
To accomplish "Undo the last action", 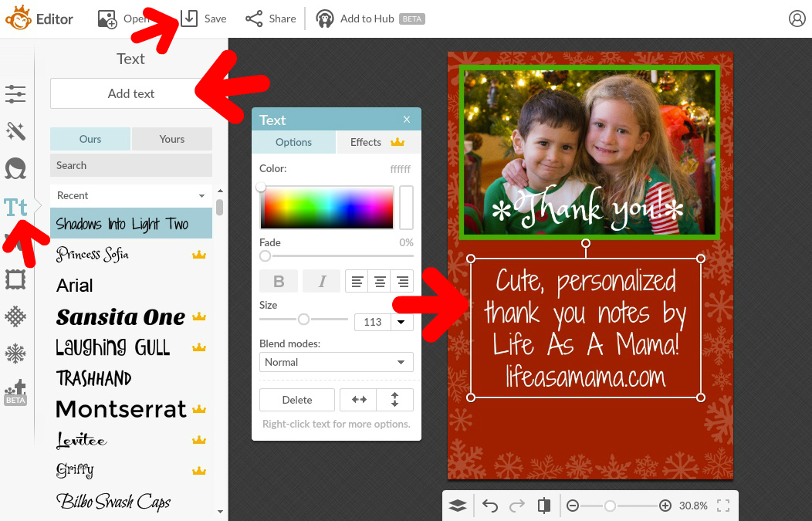I will [490, 506].
